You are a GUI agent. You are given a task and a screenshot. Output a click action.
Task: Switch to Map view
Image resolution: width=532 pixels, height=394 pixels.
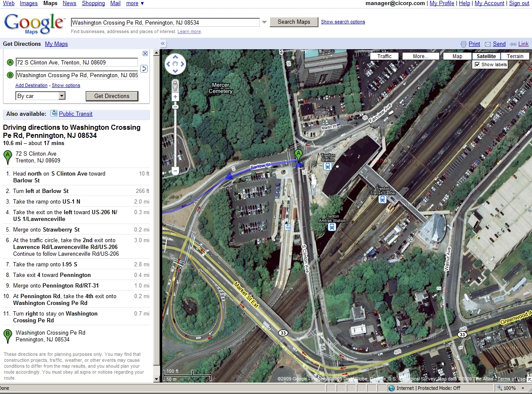[x=457, y=56]
